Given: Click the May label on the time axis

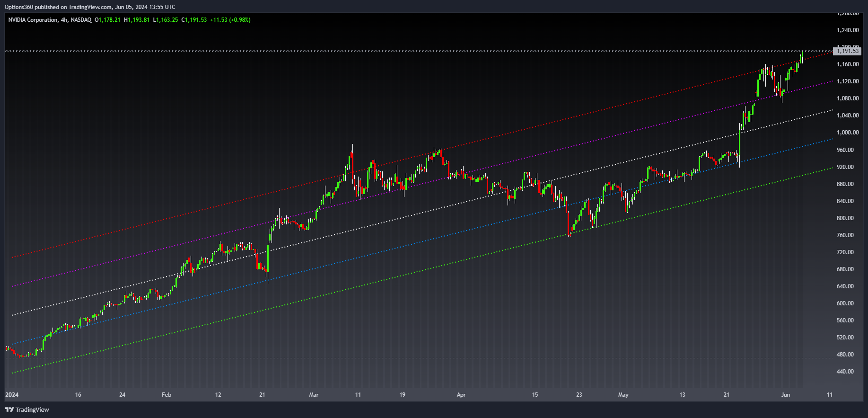Looking at the screenshot, I should (x=623, y=395).
